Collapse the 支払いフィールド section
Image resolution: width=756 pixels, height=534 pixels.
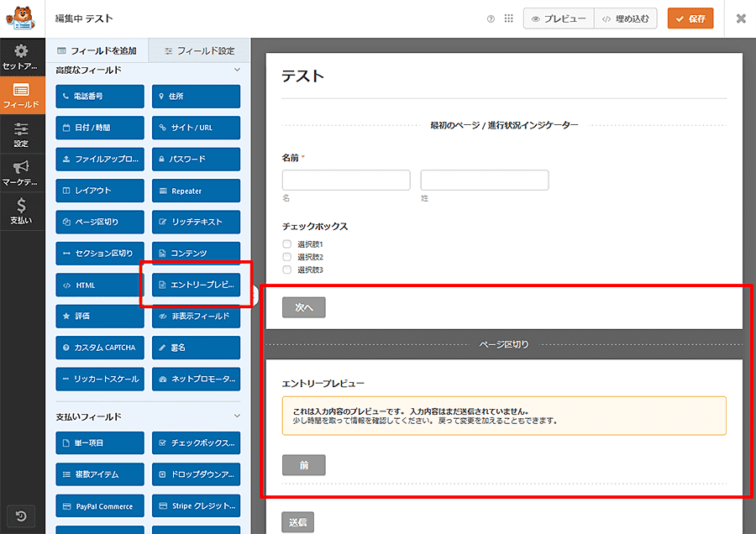(x=237, y=416)
